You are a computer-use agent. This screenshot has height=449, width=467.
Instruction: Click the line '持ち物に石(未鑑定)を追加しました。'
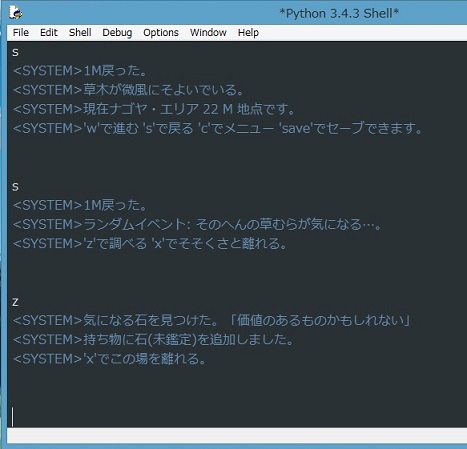click(x=153, y=340)
